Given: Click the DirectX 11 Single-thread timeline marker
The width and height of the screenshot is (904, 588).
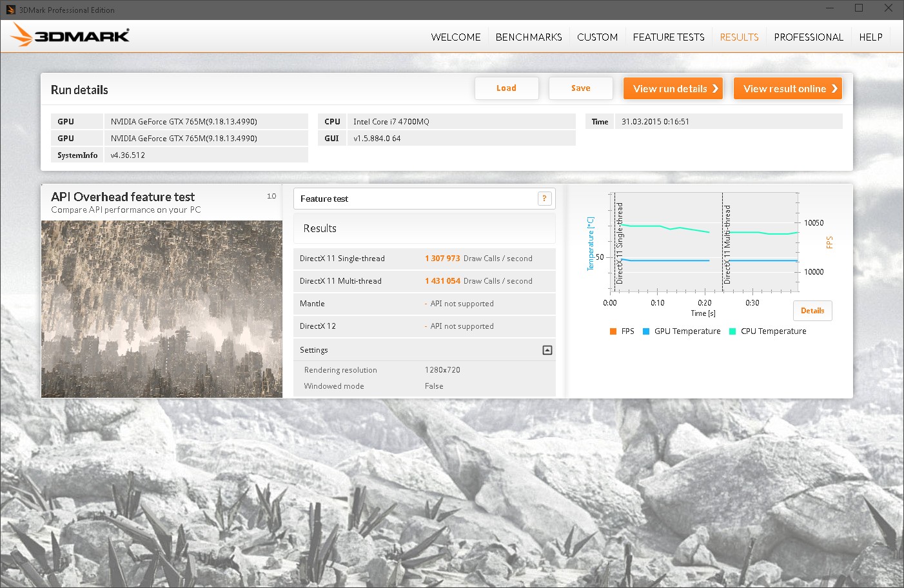Looking at the screenshot, I should (x=619, y=243).
